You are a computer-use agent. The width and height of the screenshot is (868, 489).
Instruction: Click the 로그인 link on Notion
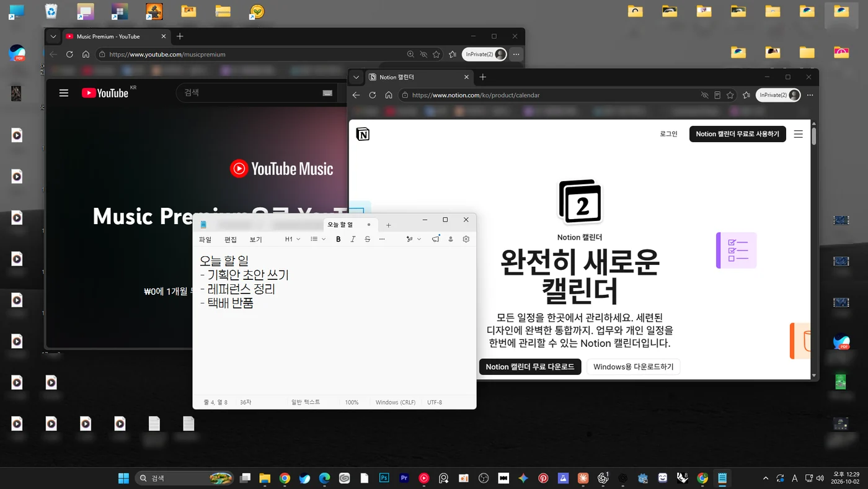pyautogui.click(x=668, y=134)
